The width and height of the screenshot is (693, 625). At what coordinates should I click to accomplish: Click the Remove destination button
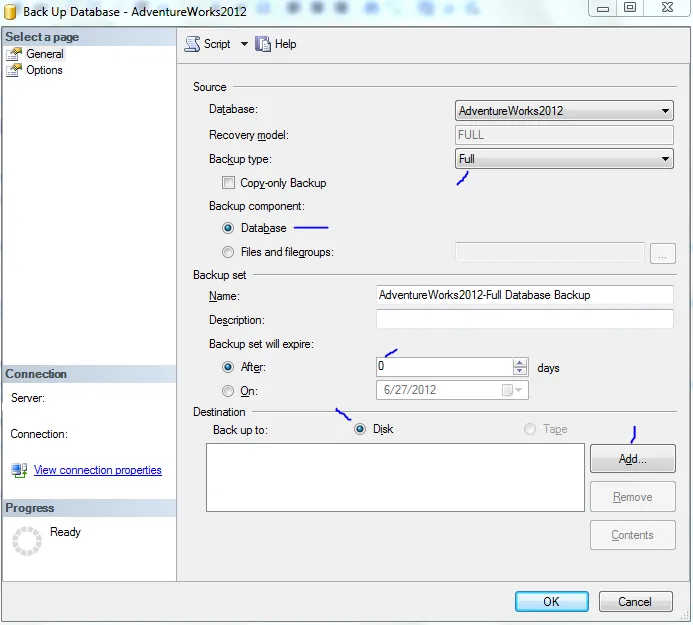632,497
